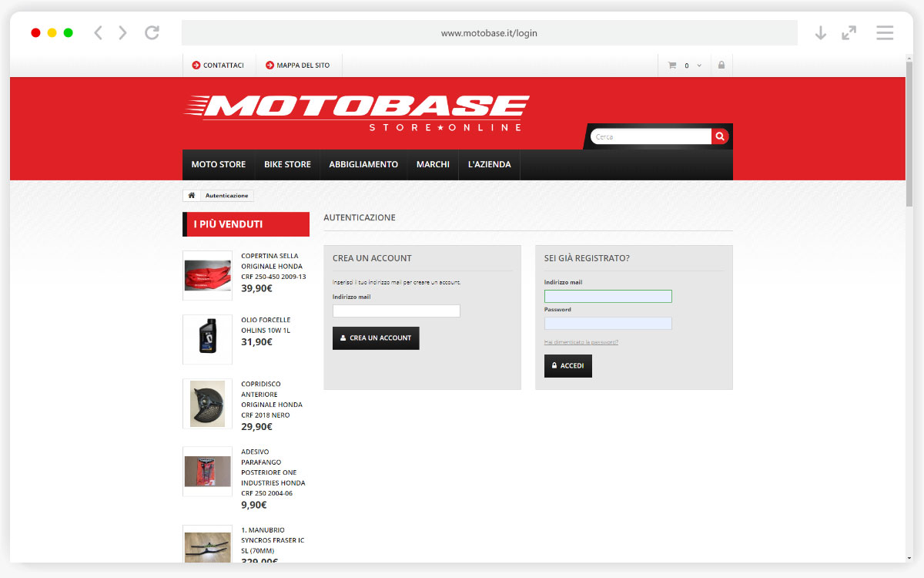Image resolution: width=924 pixels, height=578 pixels.
Task: Click the browser back arrow
Action: coord(98,32)
